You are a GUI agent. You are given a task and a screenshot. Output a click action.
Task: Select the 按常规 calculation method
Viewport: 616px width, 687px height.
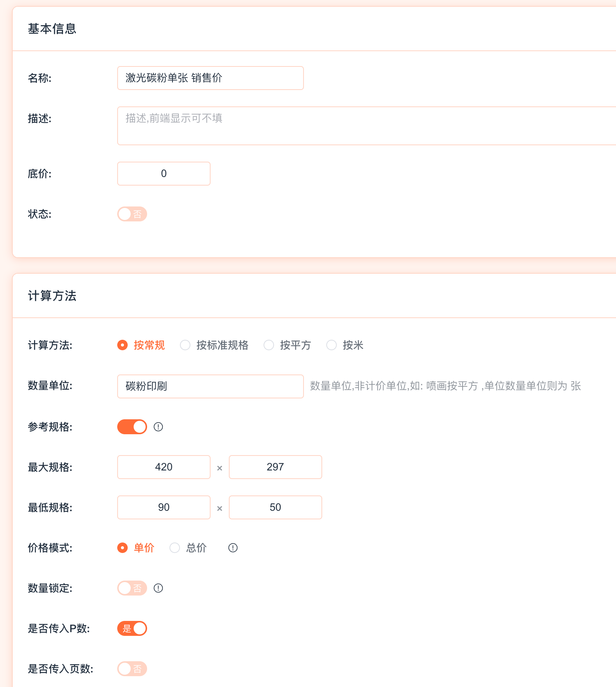(122, 345)
